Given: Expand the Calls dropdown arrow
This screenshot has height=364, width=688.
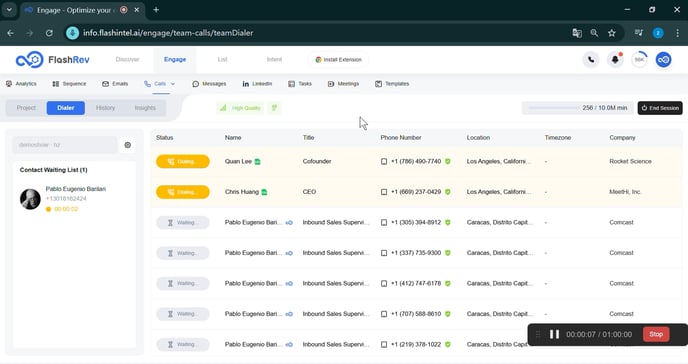Looking at the screenshot, I should 173,84.
